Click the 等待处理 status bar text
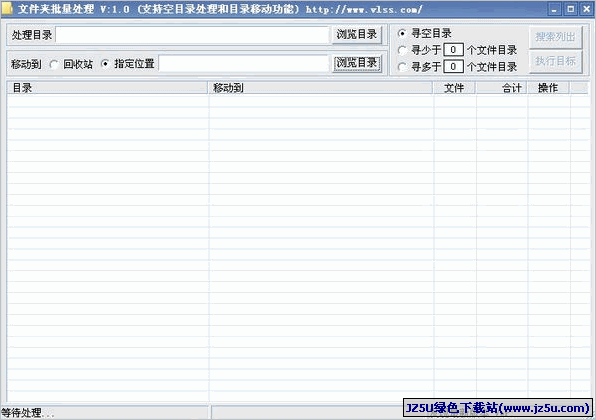 pyautogui.click(x=27, y=413)
